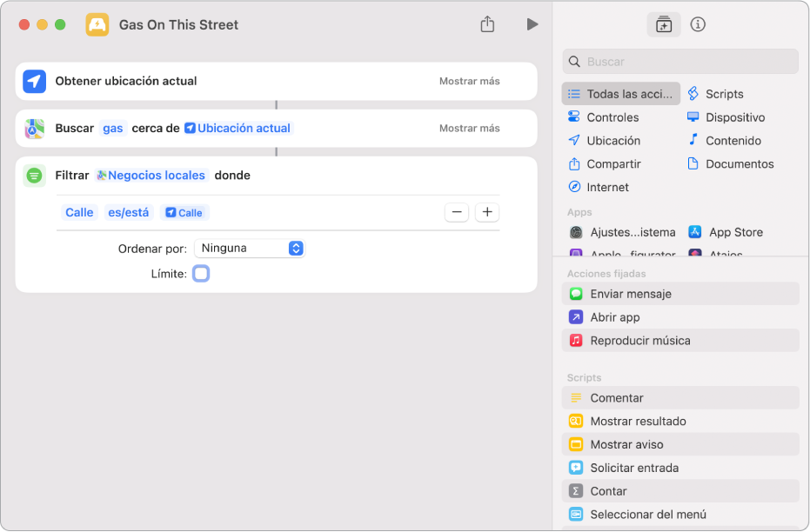Choose App Store in Apps list
810x532 pixels.
(726, 232)
